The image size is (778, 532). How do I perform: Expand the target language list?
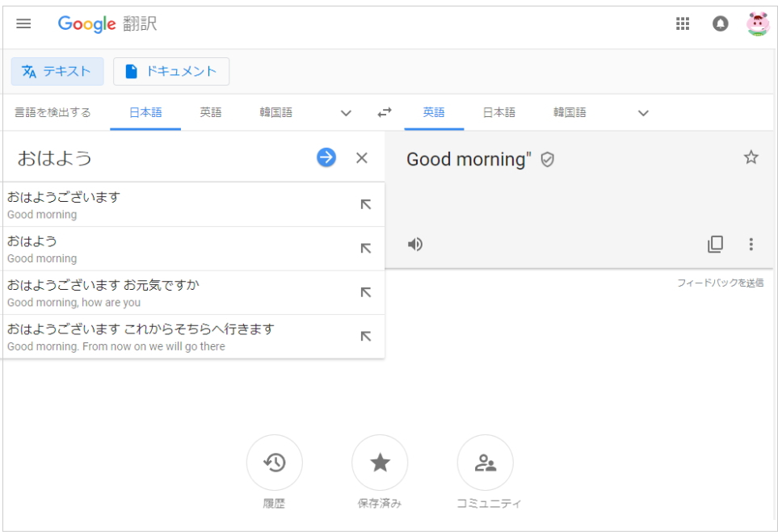pos(643,113)
